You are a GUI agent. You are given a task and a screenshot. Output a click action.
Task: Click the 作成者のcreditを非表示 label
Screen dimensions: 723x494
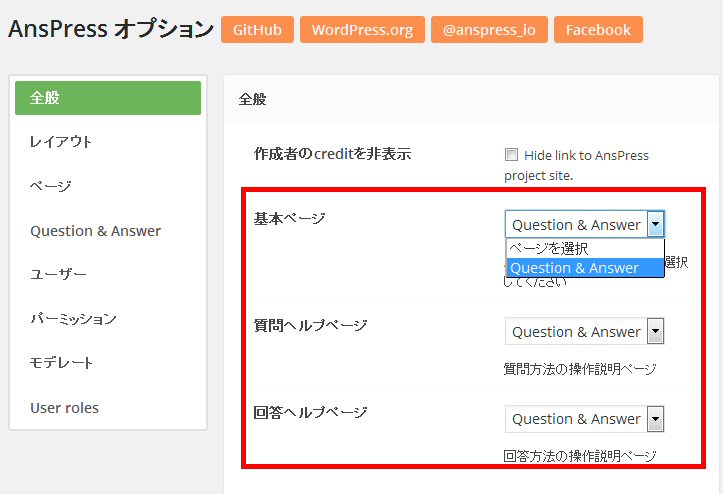coord(332,154)
